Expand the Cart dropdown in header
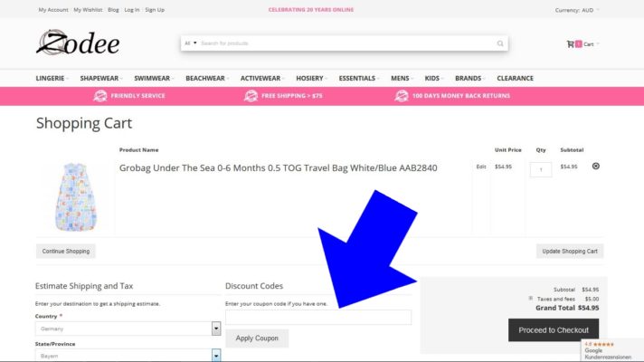This screenshot has height=362, width=644. [592, 44]
